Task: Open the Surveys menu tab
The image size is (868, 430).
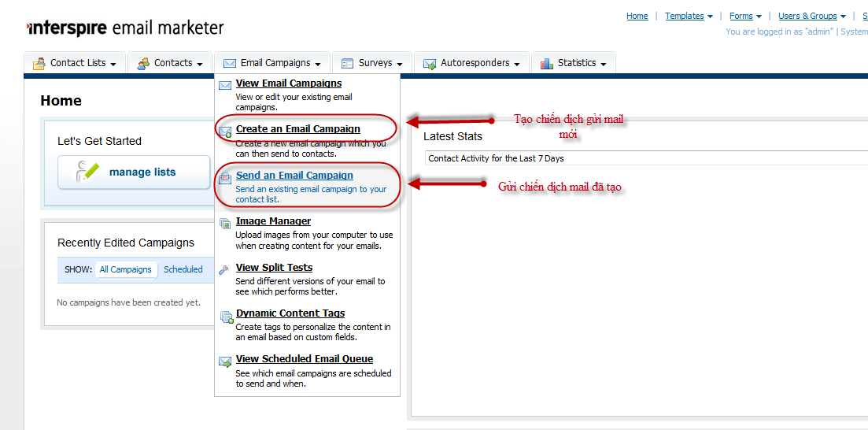Action: point(373,63)
